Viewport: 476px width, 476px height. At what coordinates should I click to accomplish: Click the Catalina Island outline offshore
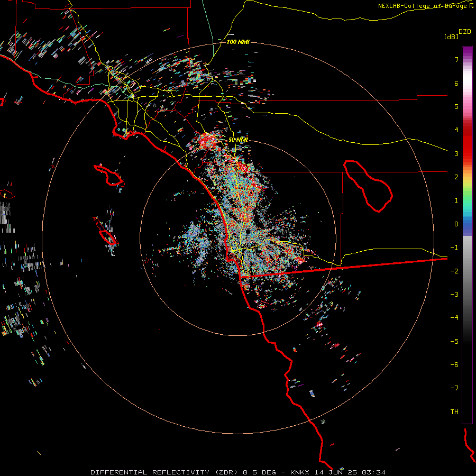tap(109, 176)
